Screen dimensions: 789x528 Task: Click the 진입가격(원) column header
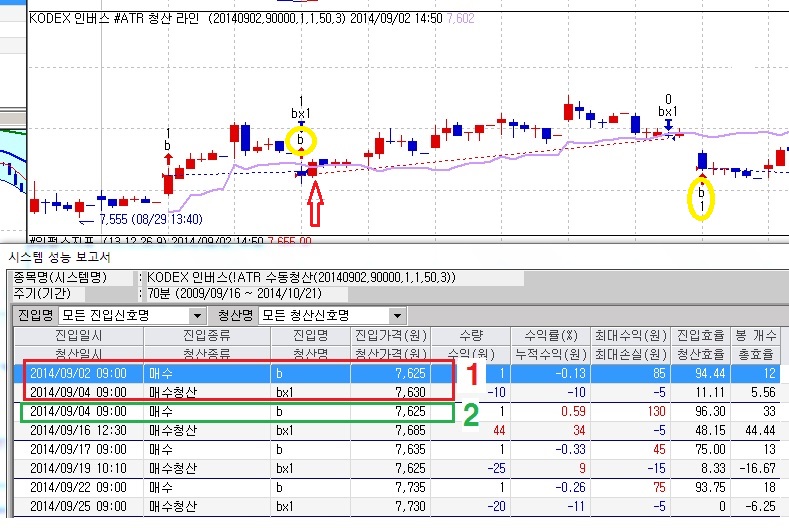click(x=391, y=335)
